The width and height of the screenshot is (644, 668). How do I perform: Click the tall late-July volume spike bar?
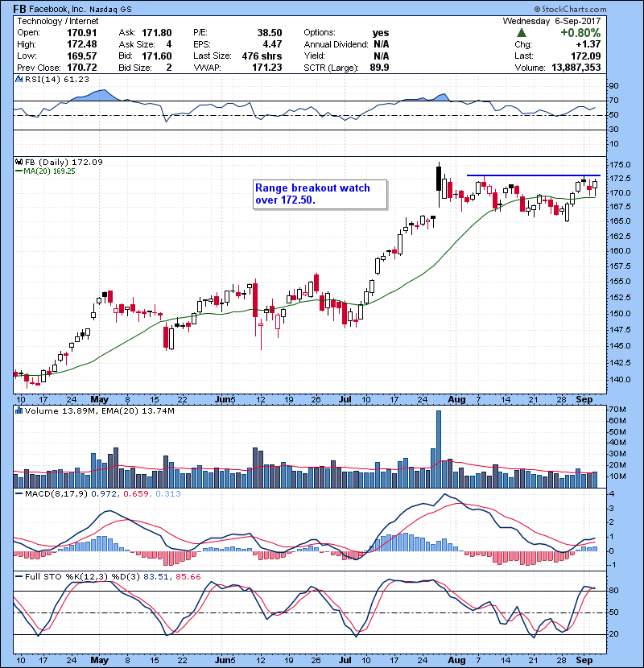click(439, 449)
